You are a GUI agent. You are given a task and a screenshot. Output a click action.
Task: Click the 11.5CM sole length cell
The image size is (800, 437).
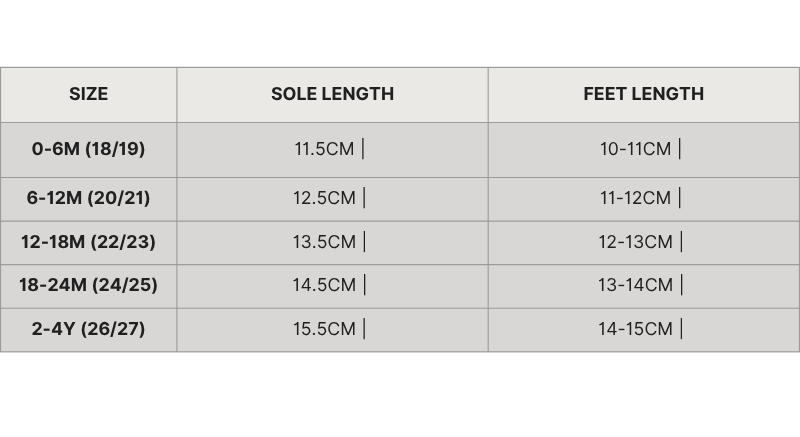325,149
